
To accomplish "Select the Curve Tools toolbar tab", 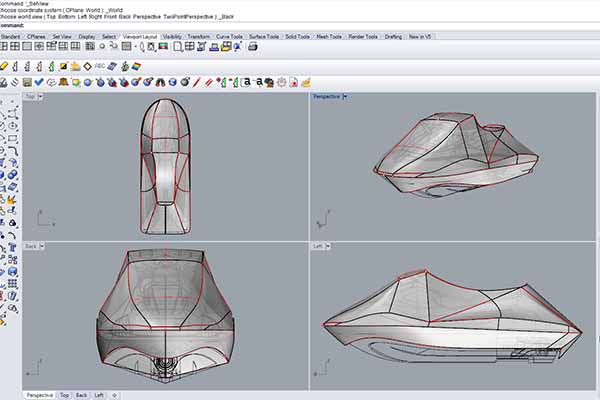I will tap(229, 36).
